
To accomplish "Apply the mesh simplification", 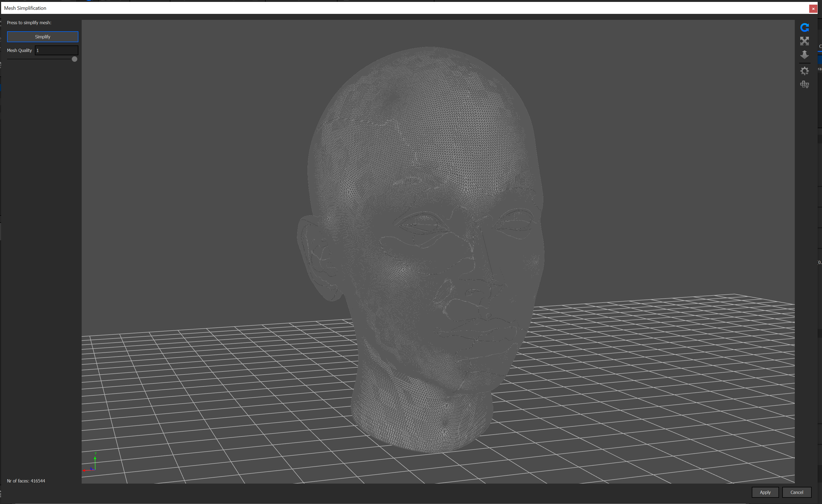I will click(x=765, y=492).
